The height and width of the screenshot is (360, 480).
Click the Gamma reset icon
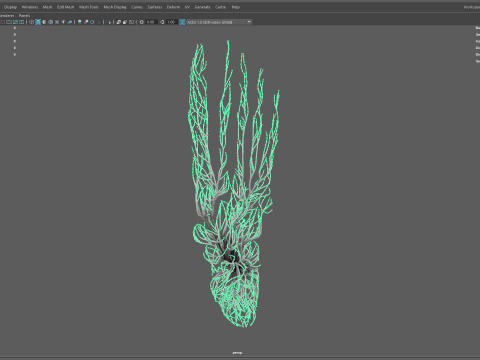(x=162, y=22)
